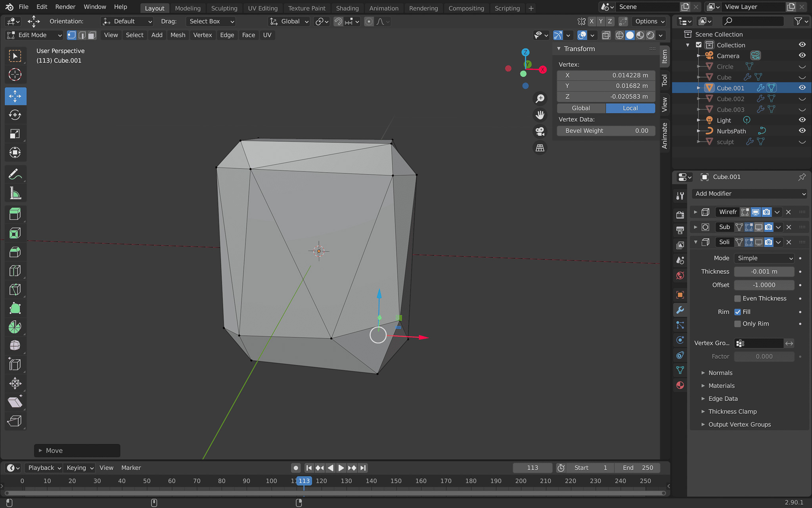Viewport: 812px width, 508px height.
Task: Open the Tool sidebar tab
Action: tap(665, 80)
